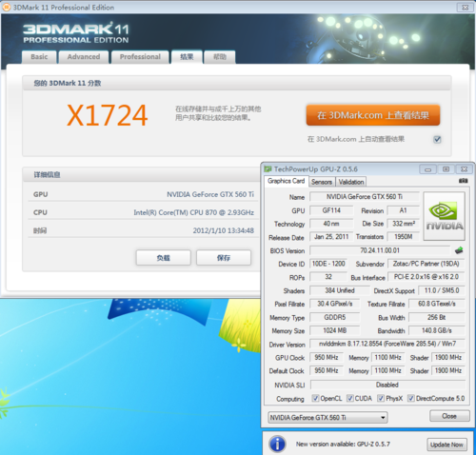The width and height of the screenshot is (476, 455).
Task: Click the Bandwidth 140.8 GB/s field
Action: tap(437, 330)
